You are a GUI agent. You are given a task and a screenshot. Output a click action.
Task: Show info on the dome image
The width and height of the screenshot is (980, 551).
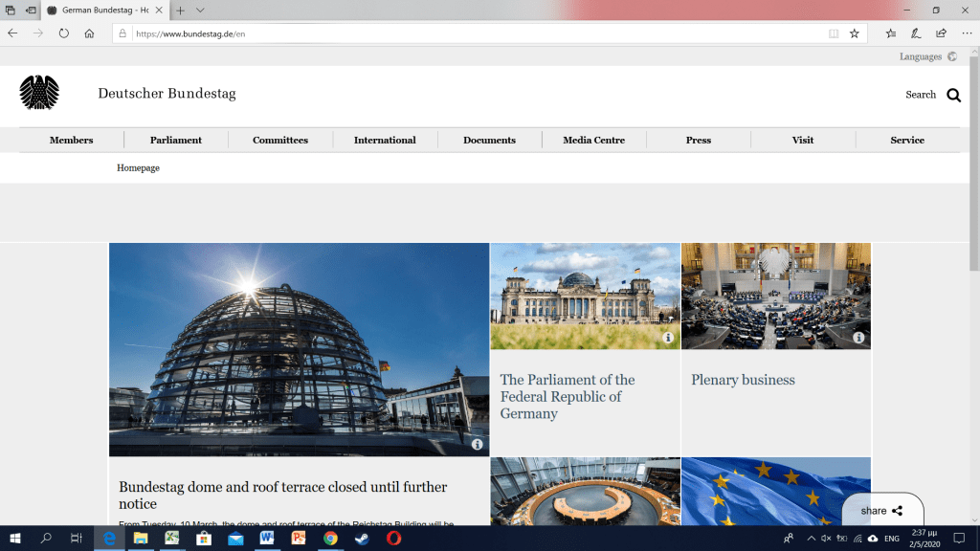coord(477,445)
